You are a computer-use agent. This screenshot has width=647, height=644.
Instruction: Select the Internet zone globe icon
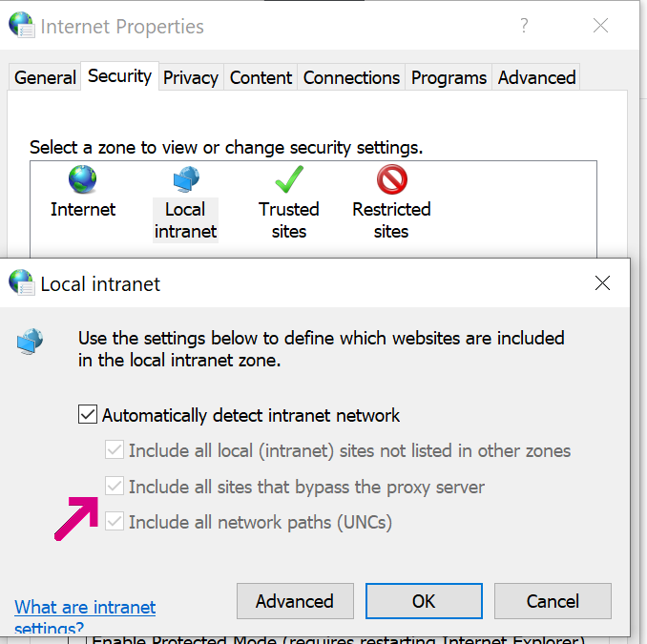83,179
